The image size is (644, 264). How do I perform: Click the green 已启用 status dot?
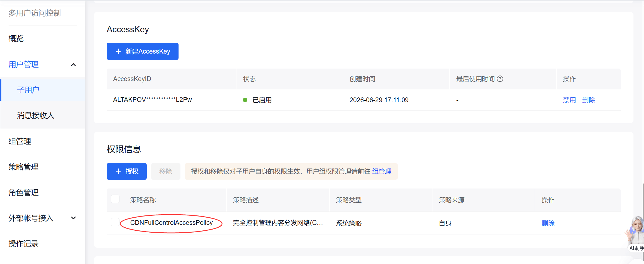click(x=245, y=100)
